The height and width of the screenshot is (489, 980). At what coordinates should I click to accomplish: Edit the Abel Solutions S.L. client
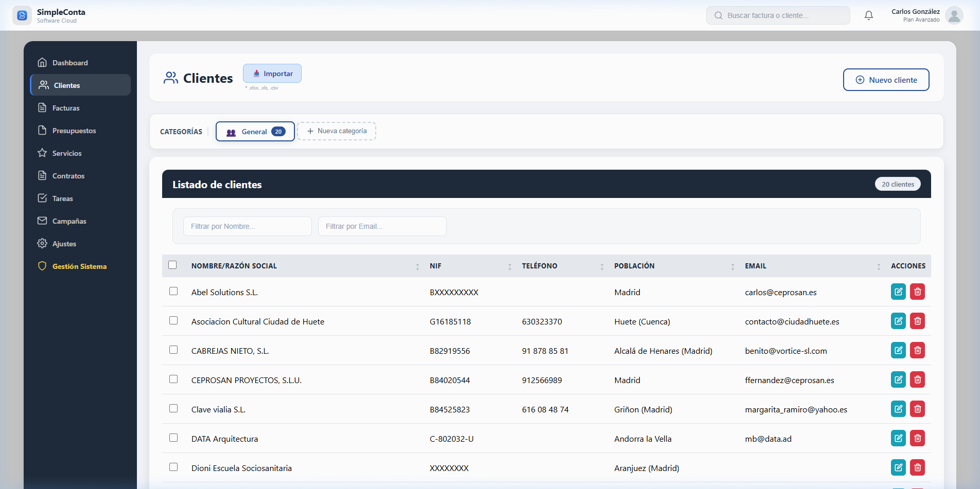click(898, 292)
